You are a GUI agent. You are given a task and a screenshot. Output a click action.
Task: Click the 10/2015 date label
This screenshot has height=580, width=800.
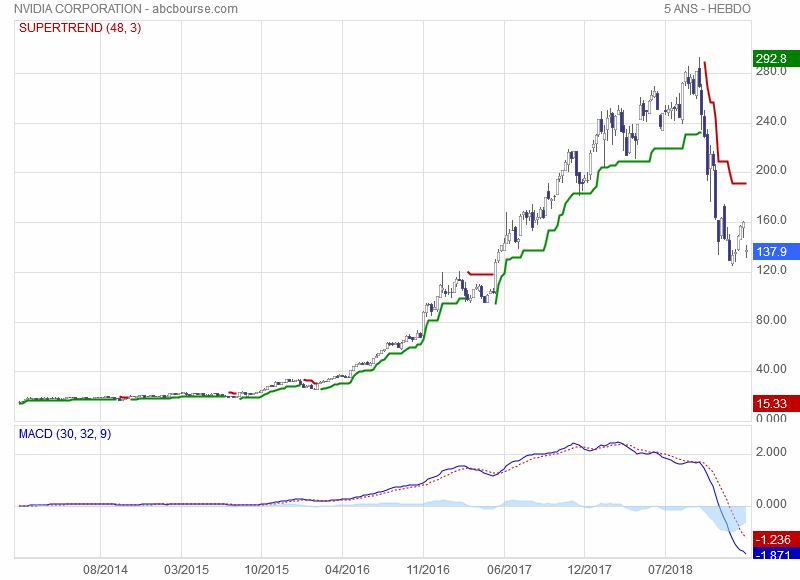coord(267,570)
